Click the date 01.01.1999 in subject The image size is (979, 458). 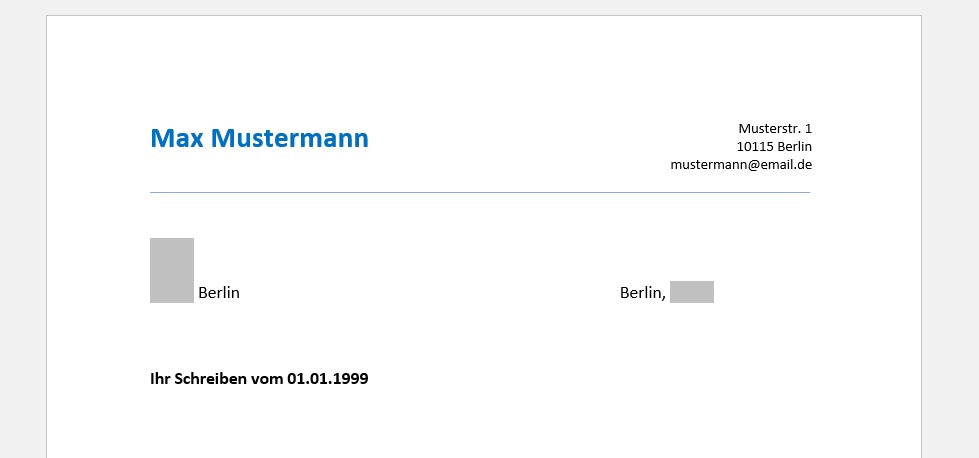pos(328,379)
